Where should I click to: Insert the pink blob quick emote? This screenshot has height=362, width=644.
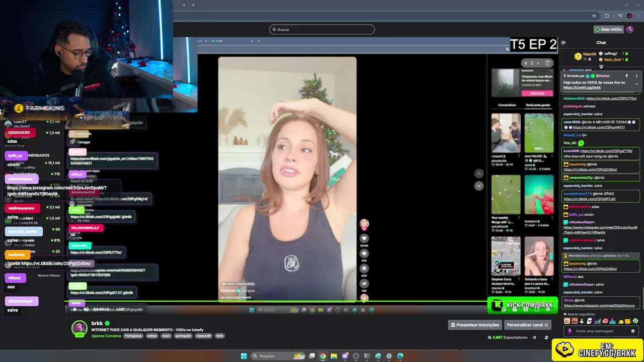pos(605,321)
